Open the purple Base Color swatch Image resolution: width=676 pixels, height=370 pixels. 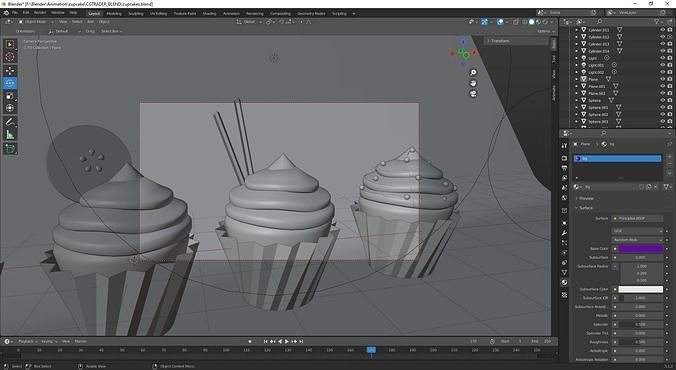pos(641,248)
